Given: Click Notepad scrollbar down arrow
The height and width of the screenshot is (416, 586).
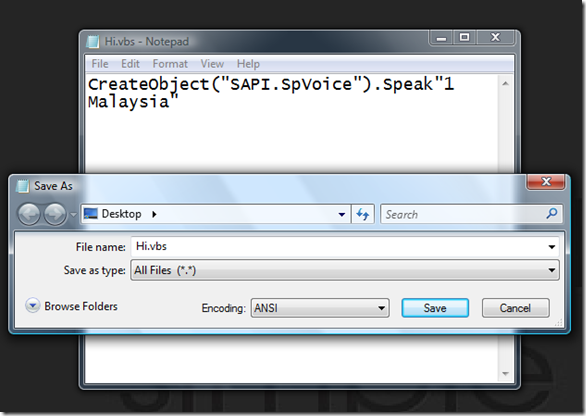Looking at the screenshot, I should tap(506, 374).
